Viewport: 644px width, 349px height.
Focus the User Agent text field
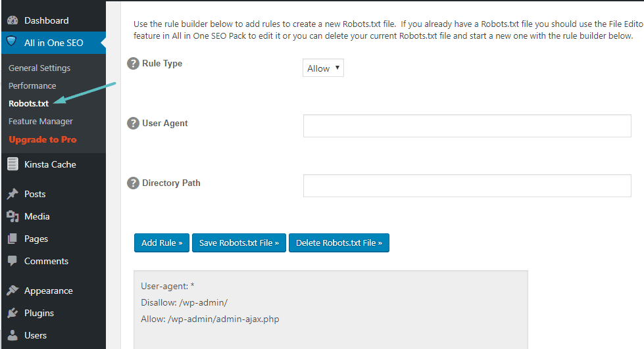click(467, 126)
